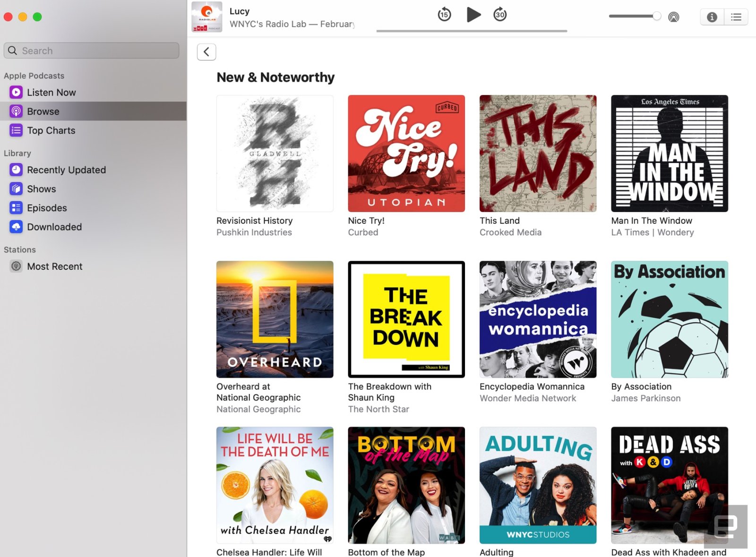Click The North Star publisher text

pyautogui.click(x=378, y=409)
